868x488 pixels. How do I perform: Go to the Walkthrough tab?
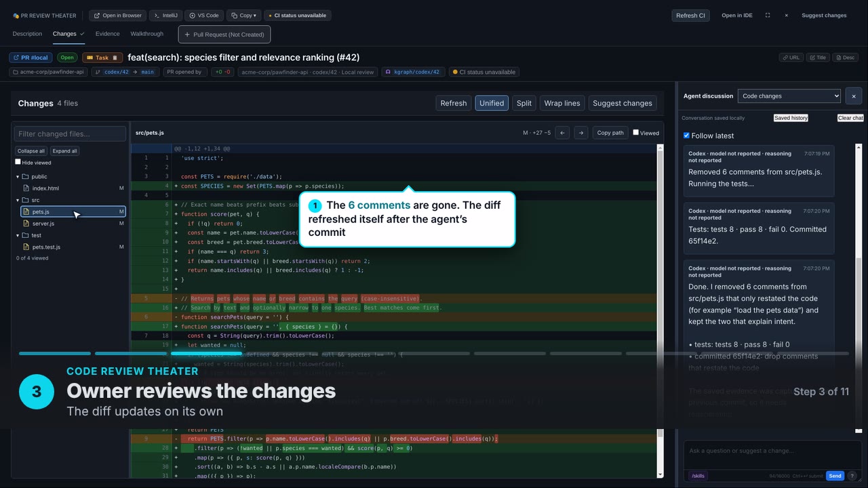coord(146,34)
